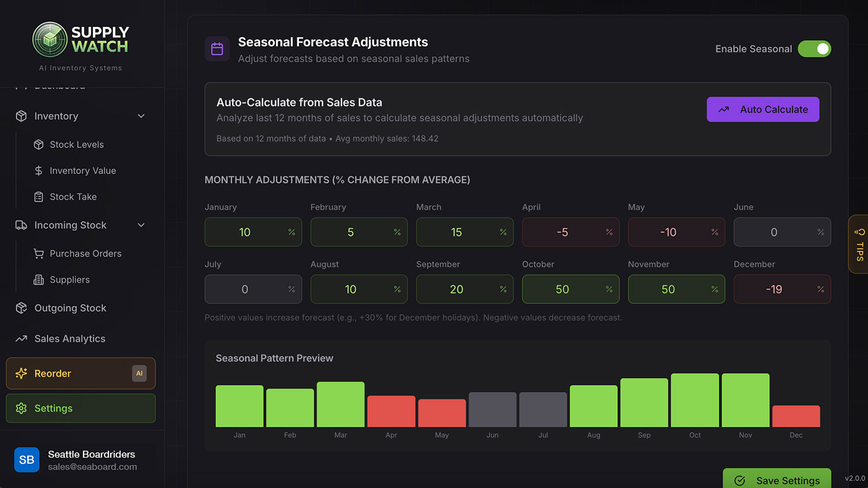The height and width of the screenshot is (488, 868).
Task: Click the Purchase Orders cart icon
Action: [39, 254]
